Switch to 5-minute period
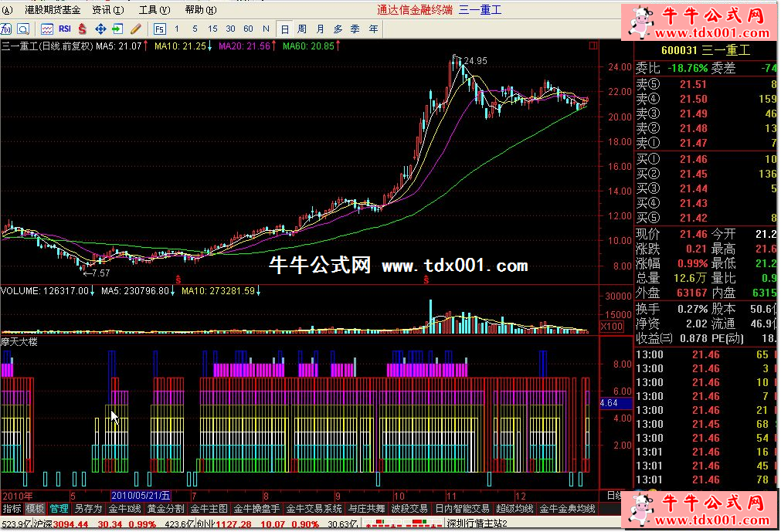 (x=195, y=29)
